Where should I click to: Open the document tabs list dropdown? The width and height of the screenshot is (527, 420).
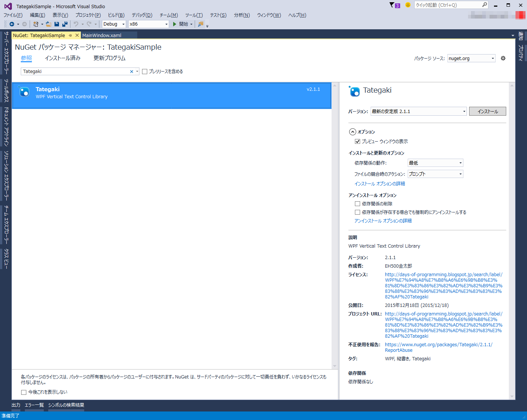click(513, 36)
